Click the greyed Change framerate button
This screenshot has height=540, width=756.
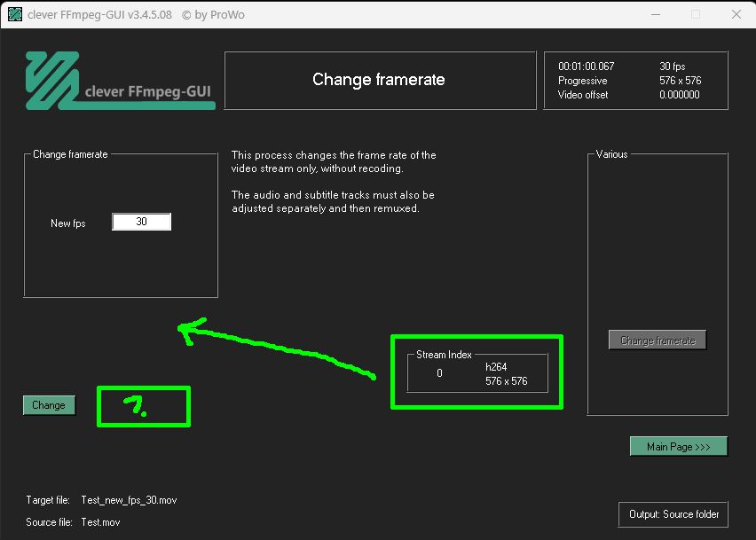pyautogui.click(x=658, y=340)
